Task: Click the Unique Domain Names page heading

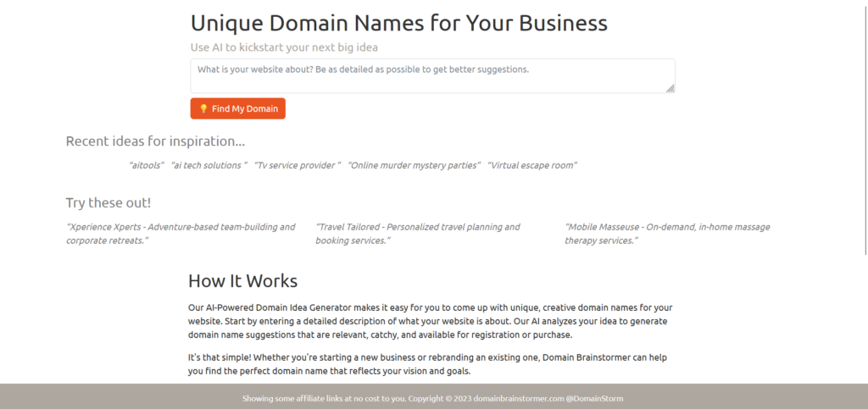Action: click(398, 23)
